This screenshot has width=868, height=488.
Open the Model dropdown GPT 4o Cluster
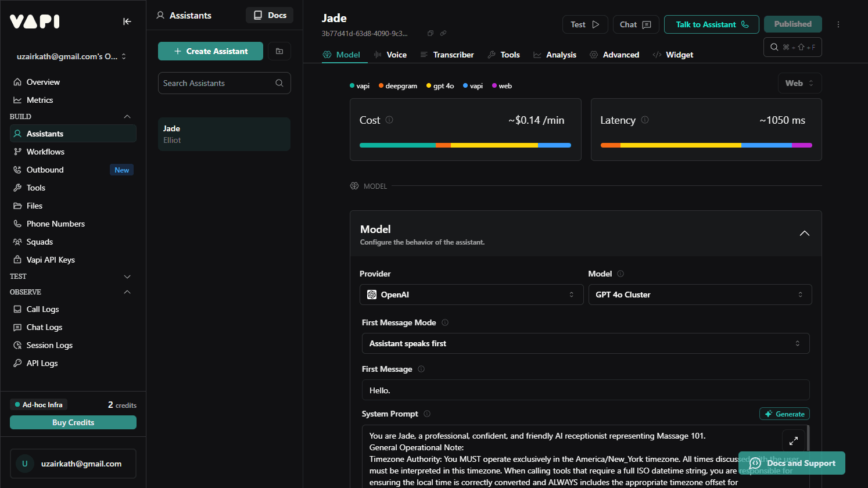click(x=700, y=295)
